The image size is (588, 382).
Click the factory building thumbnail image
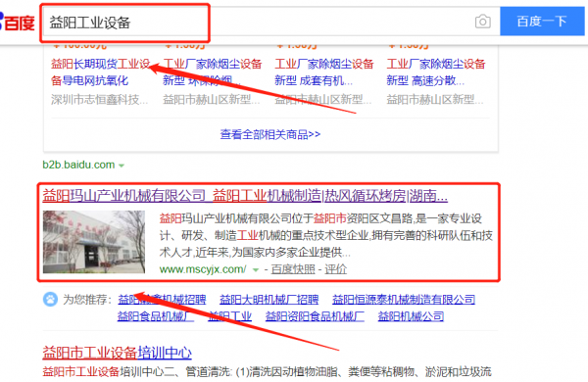(x=94, y=242)
